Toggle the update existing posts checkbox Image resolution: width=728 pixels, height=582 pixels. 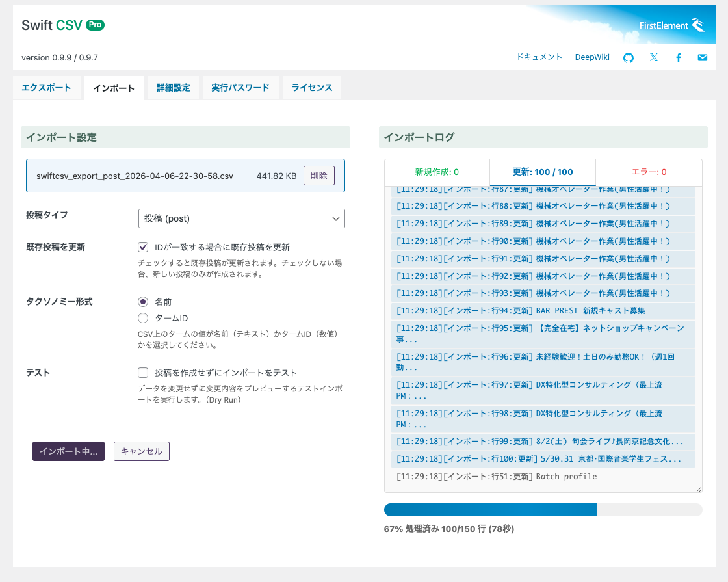[x=143, y=247]
